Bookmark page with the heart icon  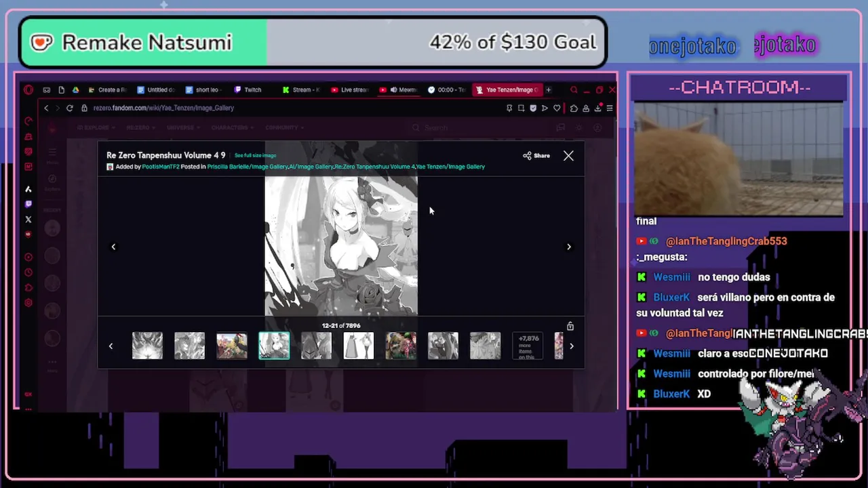[x=557, y=108]
